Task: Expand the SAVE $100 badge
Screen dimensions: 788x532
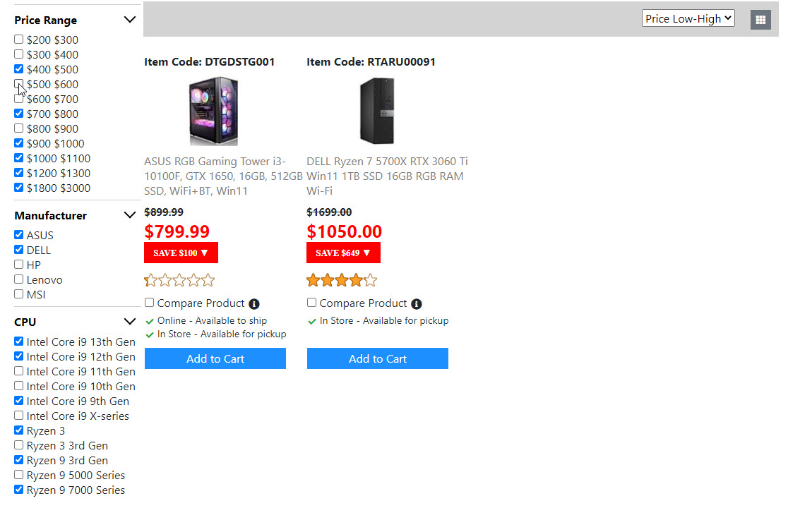Action: tap(181, 253)
